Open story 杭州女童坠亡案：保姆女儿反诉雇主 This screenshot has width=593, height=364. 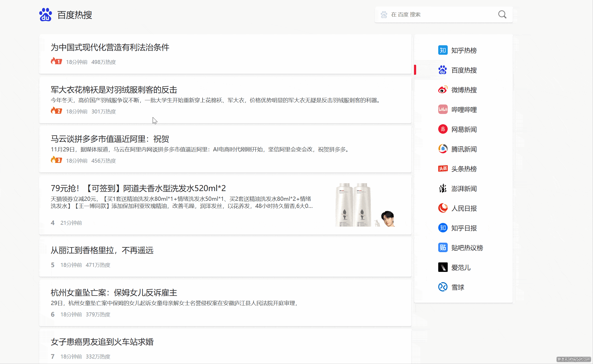(x=114, y=292)
